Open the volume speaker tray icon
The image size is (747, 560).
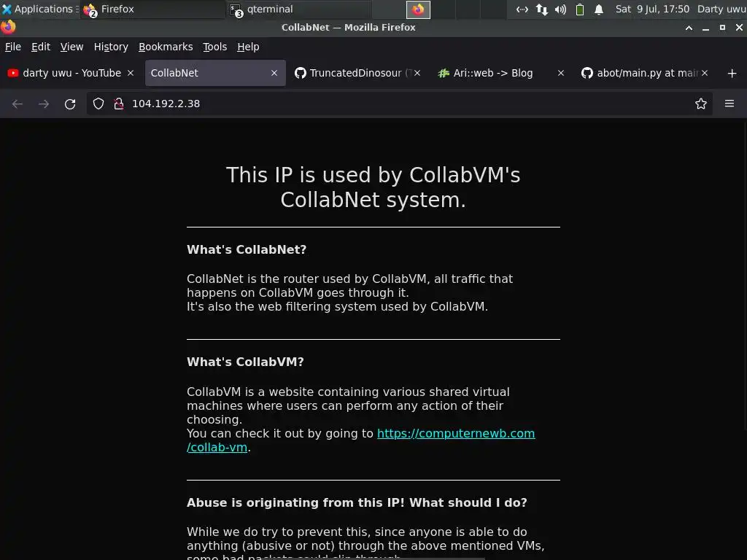[x=560, y=9]
